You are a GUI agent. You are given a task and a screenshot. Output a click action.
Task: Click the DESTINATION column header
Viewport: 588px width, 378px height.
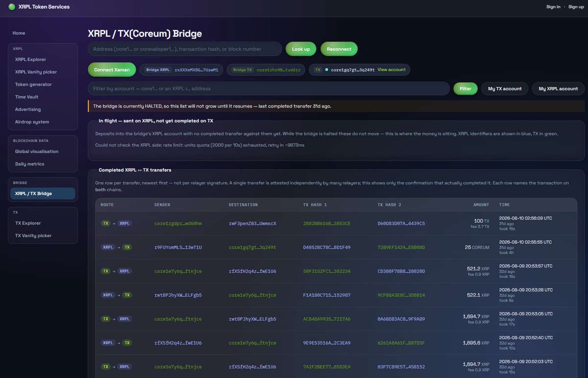pos(243,205)
